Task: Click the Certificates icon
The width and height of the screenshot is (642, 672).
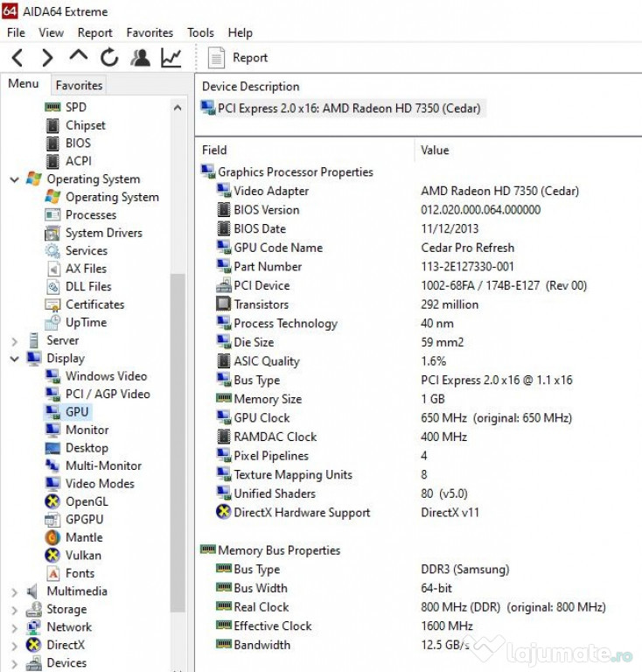Action: [x=52, y=304]
